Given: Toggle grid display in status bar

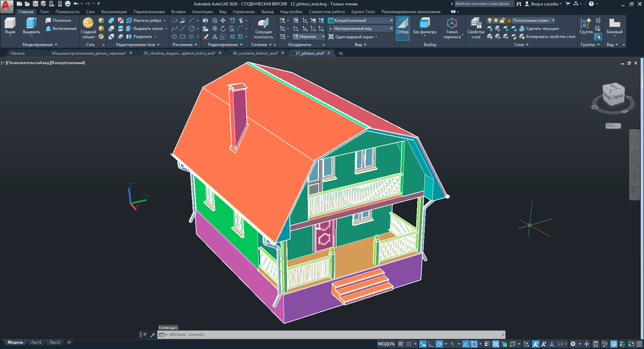Looking at the screenshot, I should pos(400,344).
